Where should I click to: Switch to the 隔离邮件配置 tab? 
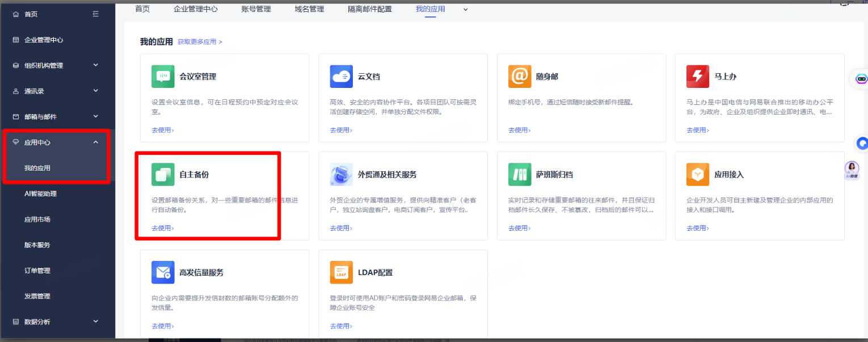click(370, 9)
